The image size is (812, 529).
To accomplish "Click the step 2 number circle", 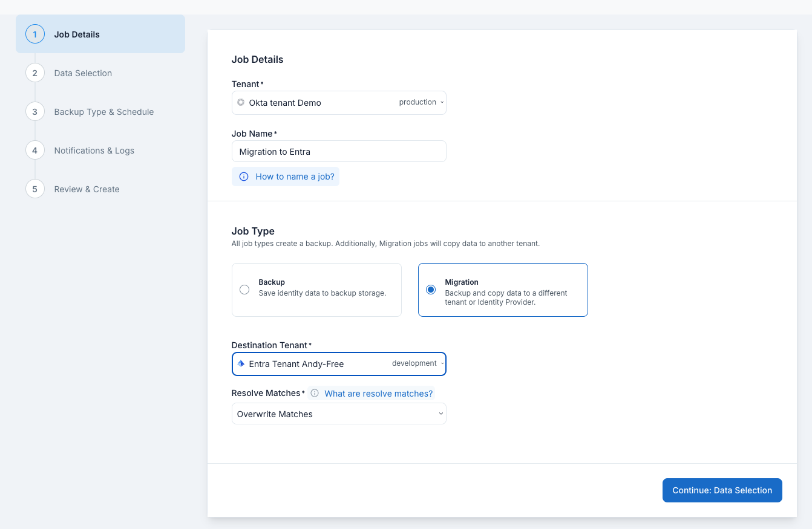I will click(35, 73).
